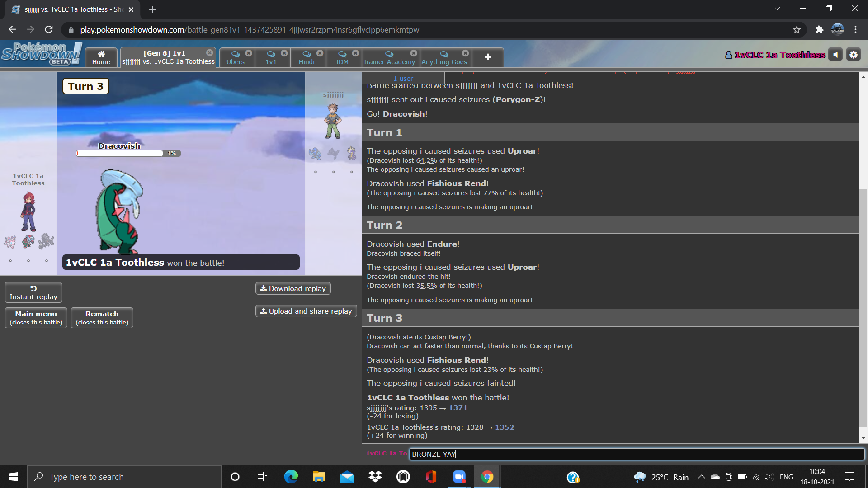Open a new browser tab
The height and width of the screenshot is (488, 868).
152,9
